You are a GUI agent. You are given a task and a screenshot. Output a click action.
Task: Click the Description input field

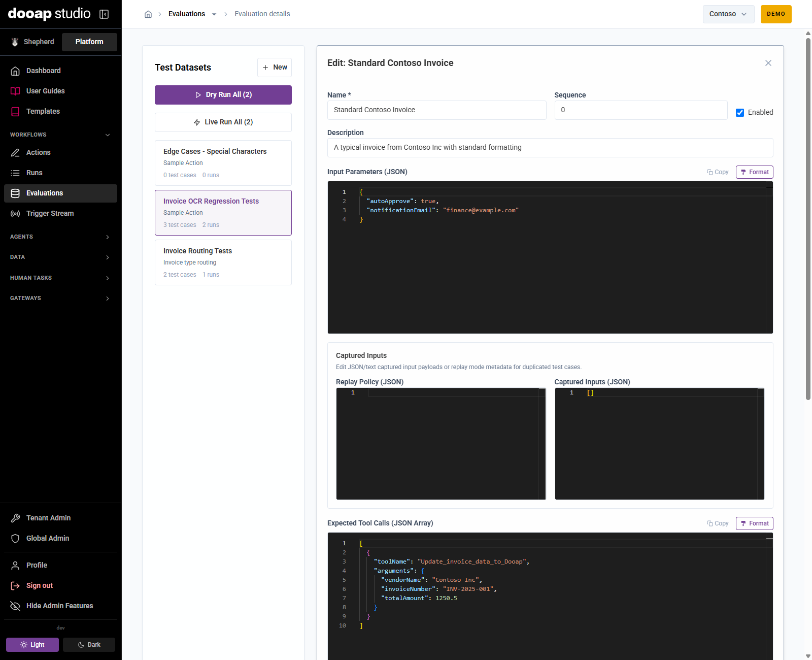[550, 148]
